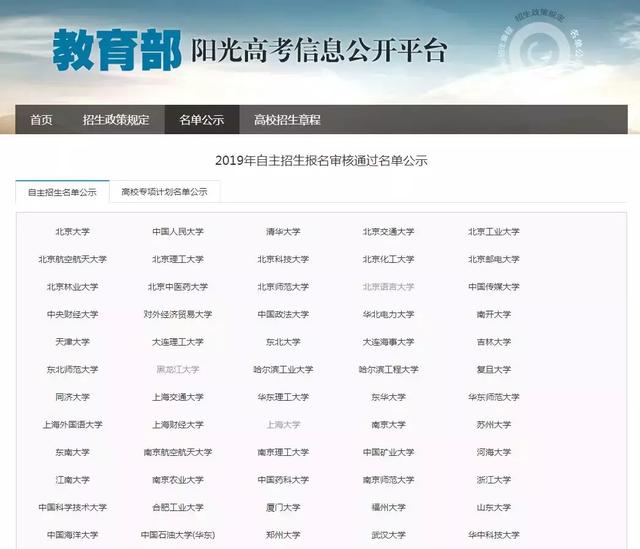Screen dimensions: 640x549
Task: Open the 北京师范大学 link
Action: [283, 287]
